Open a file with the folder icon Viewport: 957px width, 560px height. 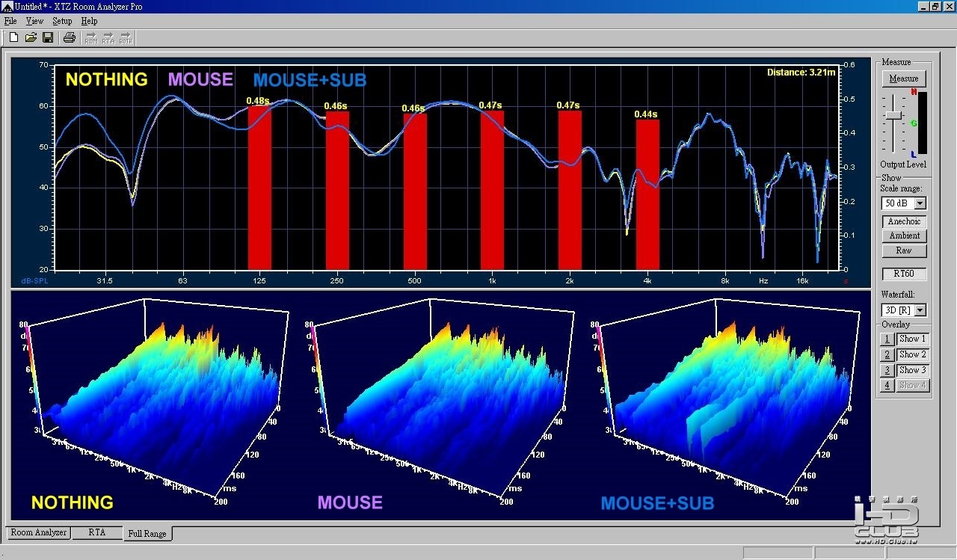(x=31, y=37)
